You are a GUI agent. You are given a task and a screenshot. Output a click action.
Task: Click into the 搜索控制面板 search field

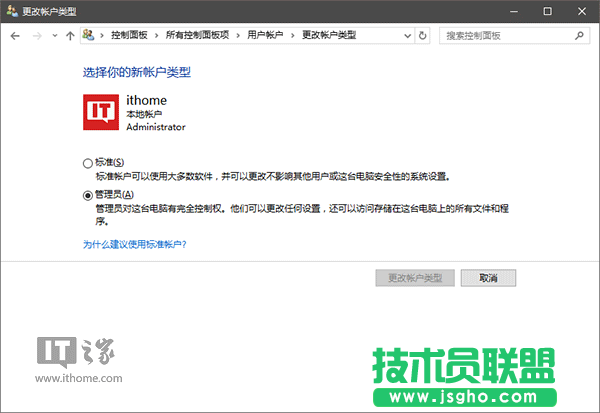505,35
